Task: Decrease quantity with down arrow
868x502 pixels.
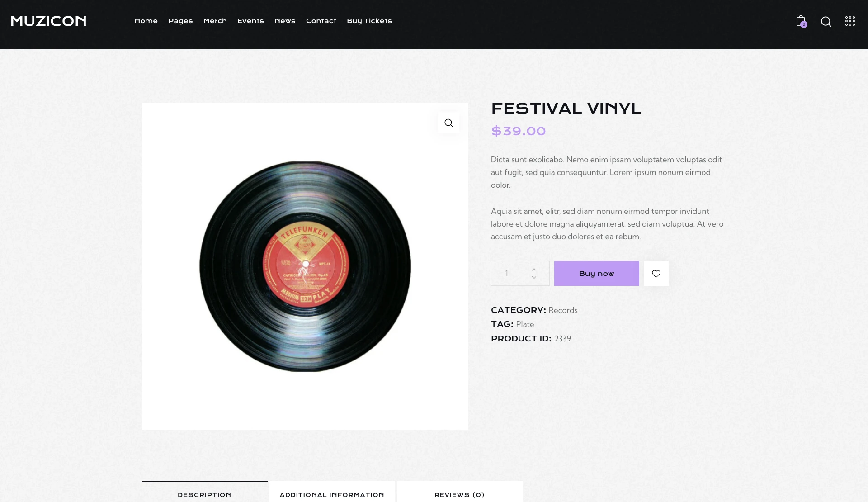Action: (534, 277)
